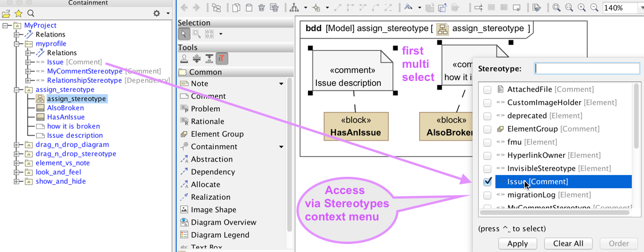This screenshot has height=252, width=644.
Task: Open the Containment panel gear settings
Action: [157, 13]
